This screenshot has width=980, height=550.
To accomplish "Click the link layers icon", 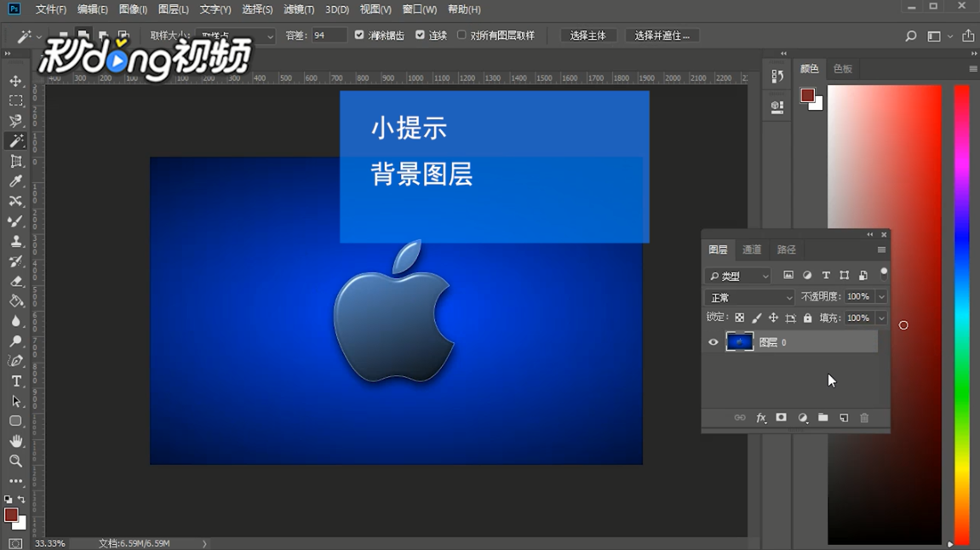I will [x=740, y=417].
